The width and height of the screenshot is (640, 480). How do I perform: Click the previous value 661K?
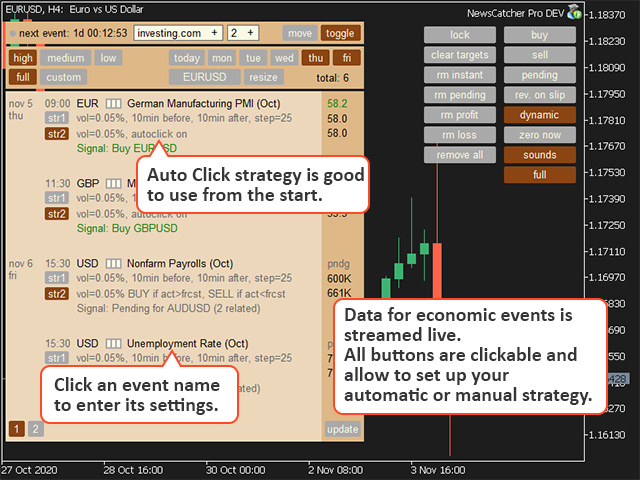(x=339, y=293)
